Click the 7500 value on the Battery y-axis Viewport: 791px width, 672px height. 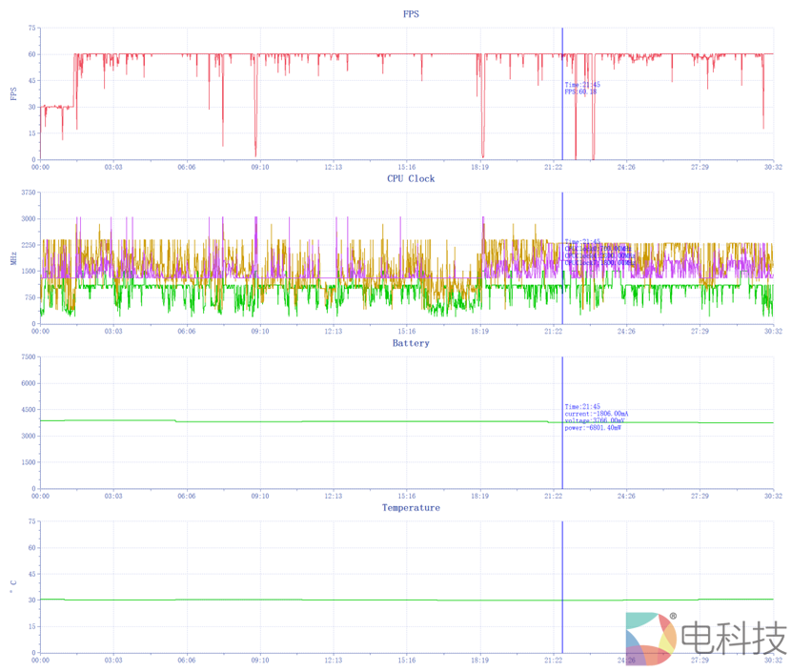point(27,357)
